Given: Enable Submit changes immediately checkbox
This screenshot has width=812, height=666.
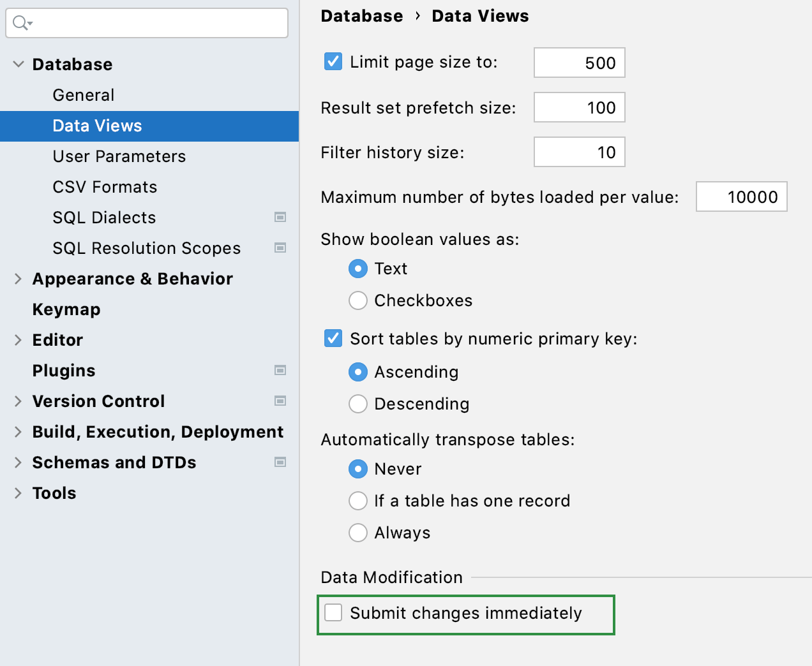Looking at the screenshot, I should point(333,613).
